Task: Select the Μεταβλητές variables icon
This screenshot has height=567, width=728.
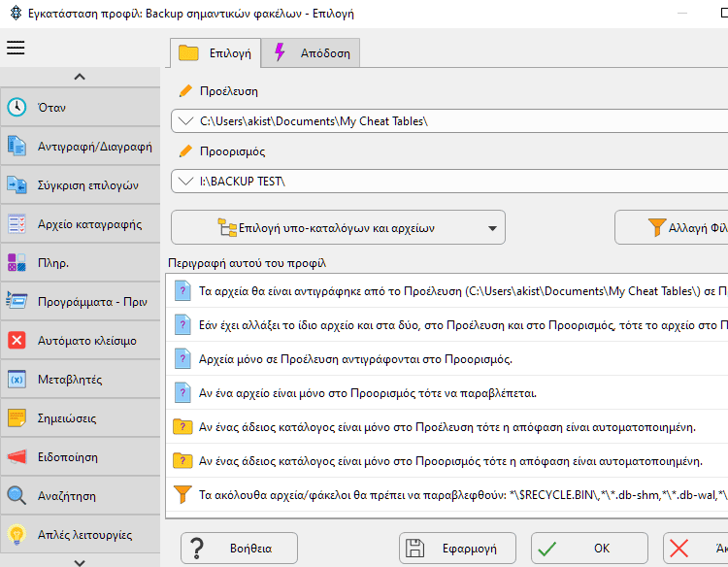Action: pos(17,380)
